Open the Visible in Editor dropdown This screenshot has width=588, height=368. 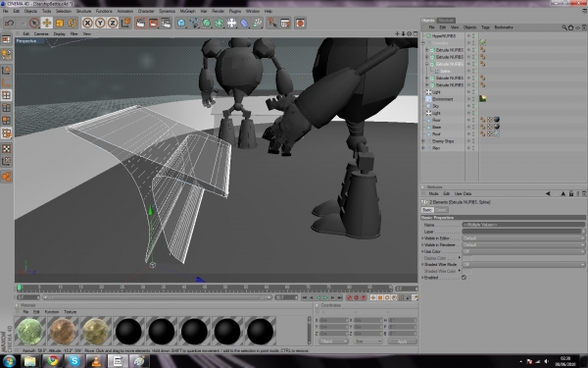523,238
